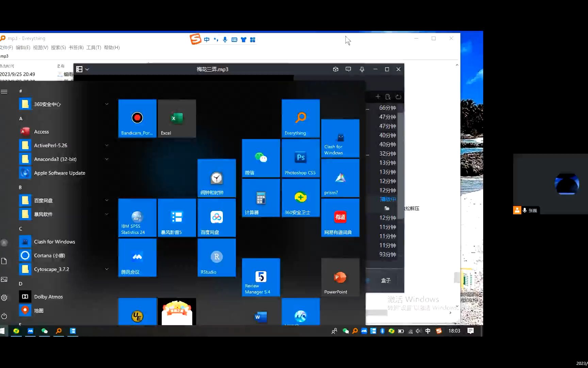
Task: Open the 帮助(H) menu in Everything
Action: pos(112,47)
